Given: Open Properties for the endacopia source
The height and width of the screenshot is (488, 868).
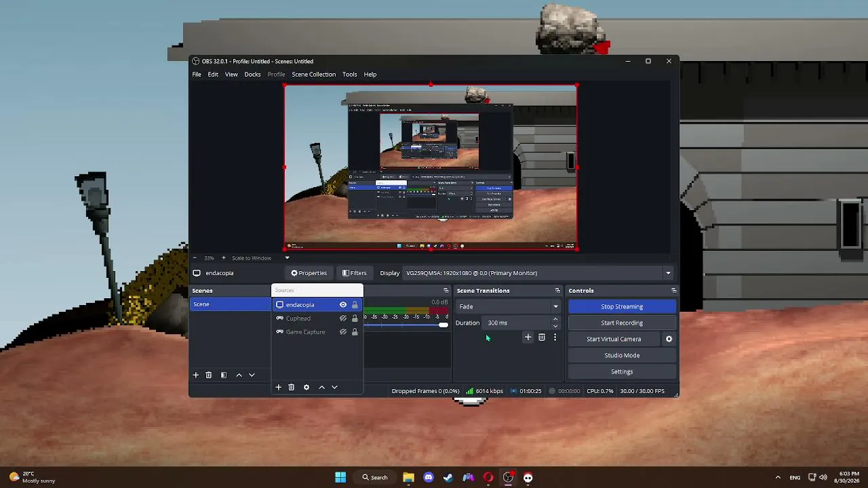Looking at the screenshot, I should point(309,273).
